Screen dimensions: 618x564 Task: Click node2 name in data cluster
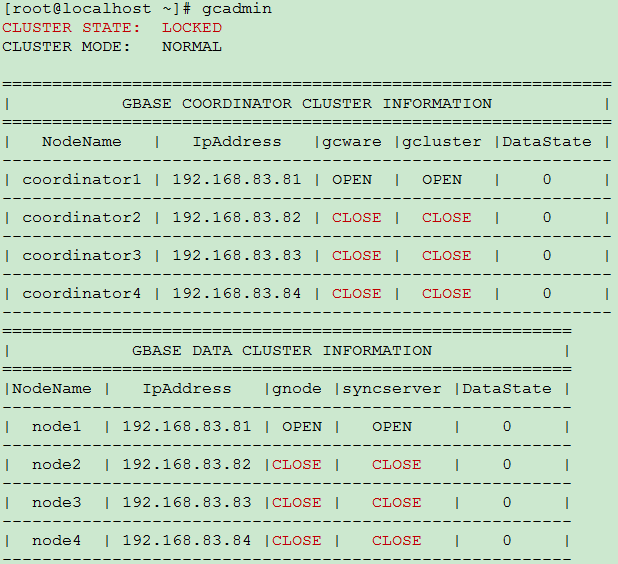56,464
